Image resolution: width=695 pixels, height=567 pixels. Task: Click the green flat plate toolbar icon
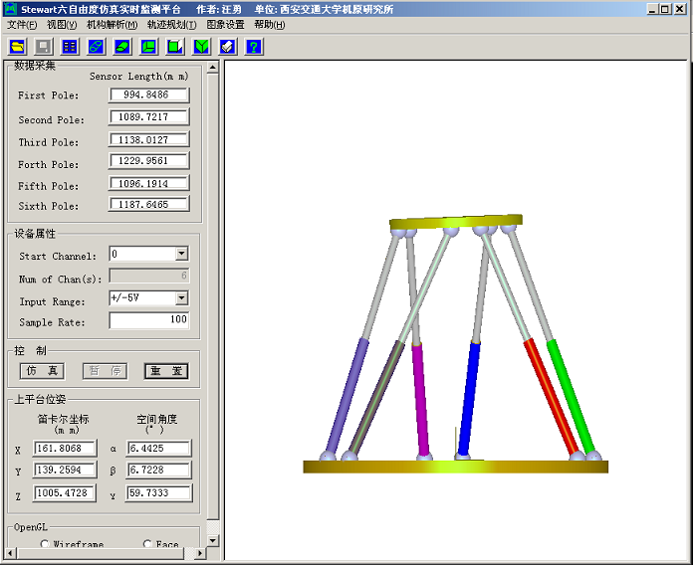pos(122,46)
